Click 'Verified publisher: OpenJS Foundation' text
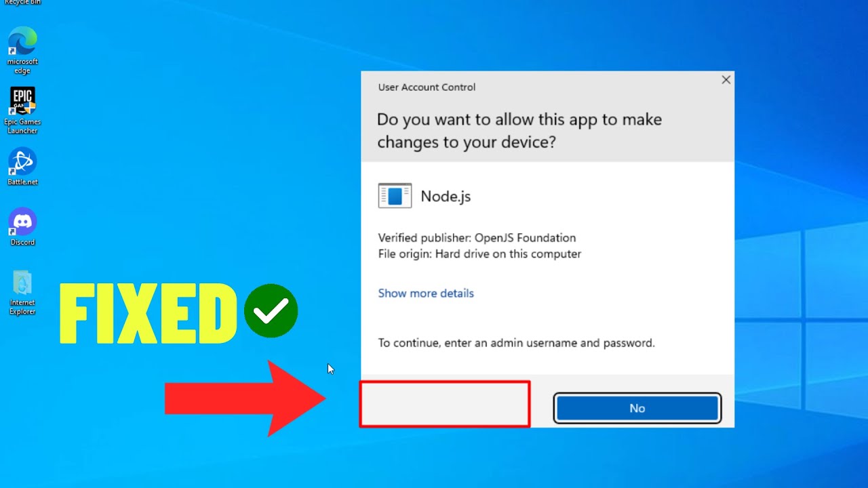The width and height of the screenshot is (868, 488). (477, 238)
